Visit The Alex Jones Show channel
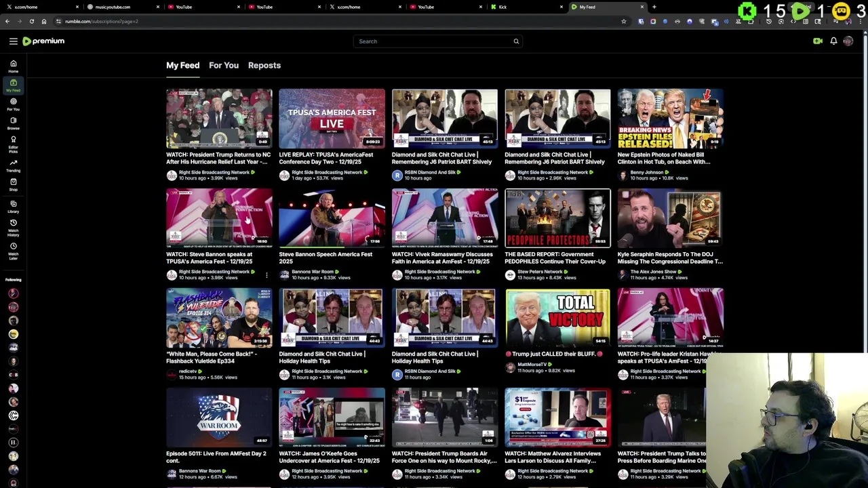This screenshot has width=868, height=488. (x=653, y=272)
